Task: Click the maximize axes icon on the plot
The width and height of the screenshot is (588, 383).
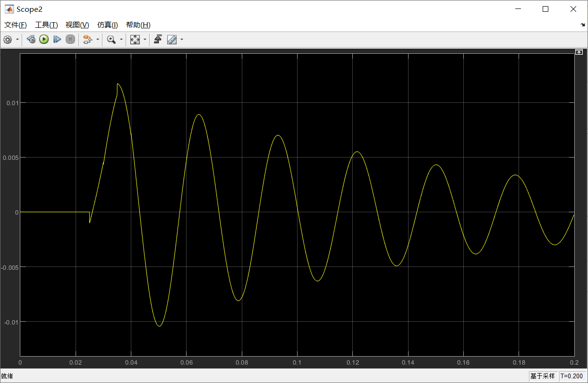Action: point(579,52)
